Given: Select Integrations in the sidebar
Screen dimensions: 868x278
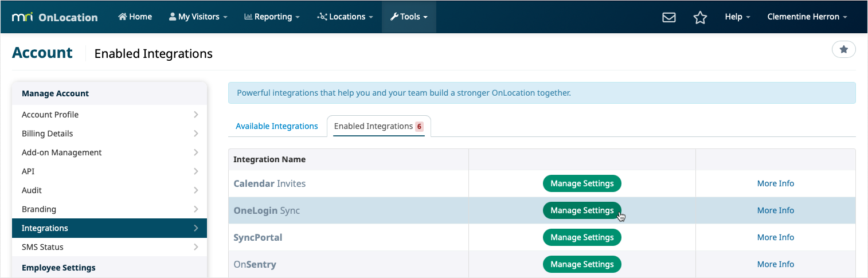Looking at the screenshot, I should coord(110,228).
